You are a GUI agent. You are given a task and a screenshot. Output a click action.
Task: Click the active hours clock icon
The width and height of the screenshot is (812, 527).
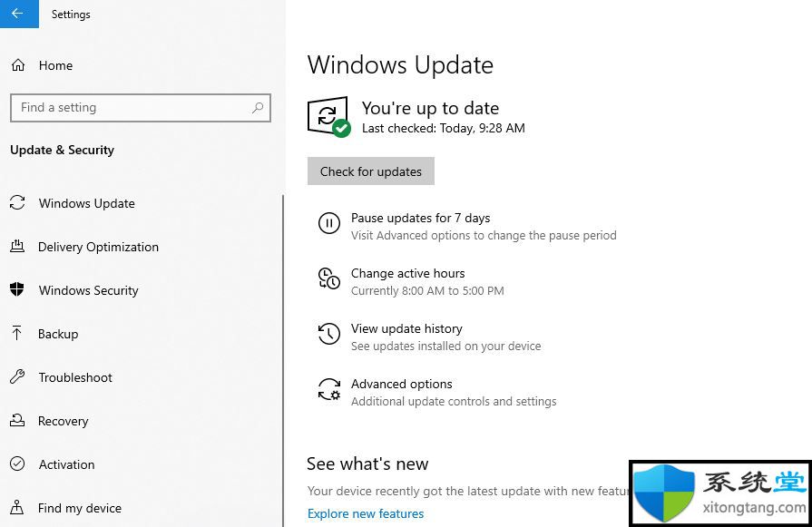pos(328,278)
